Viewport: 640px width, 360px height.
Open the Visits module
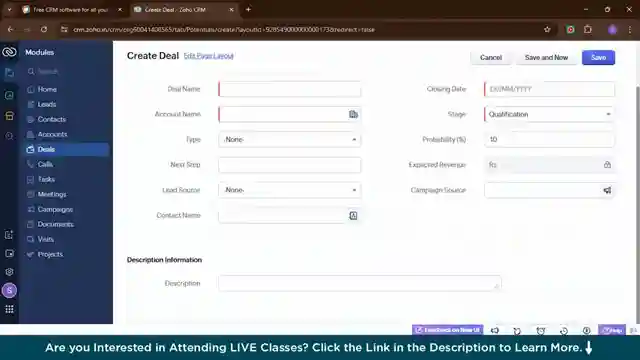point(46,239)
